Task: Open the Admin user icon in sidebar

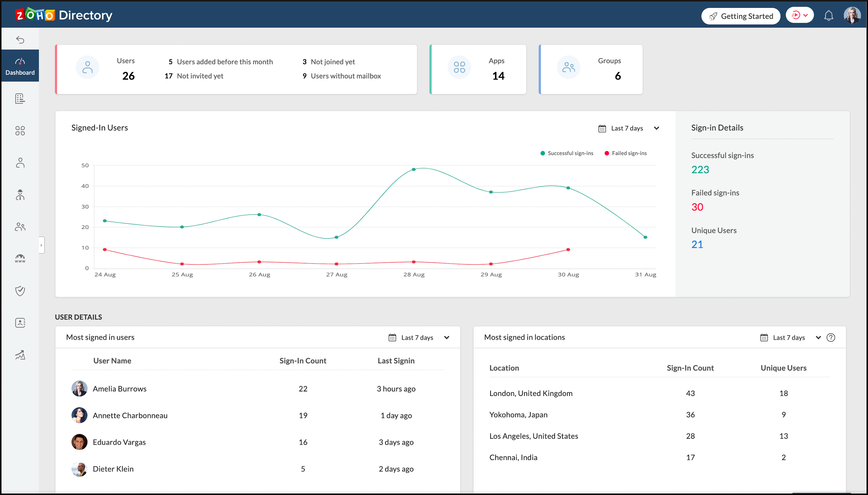Action: [20, 195]
